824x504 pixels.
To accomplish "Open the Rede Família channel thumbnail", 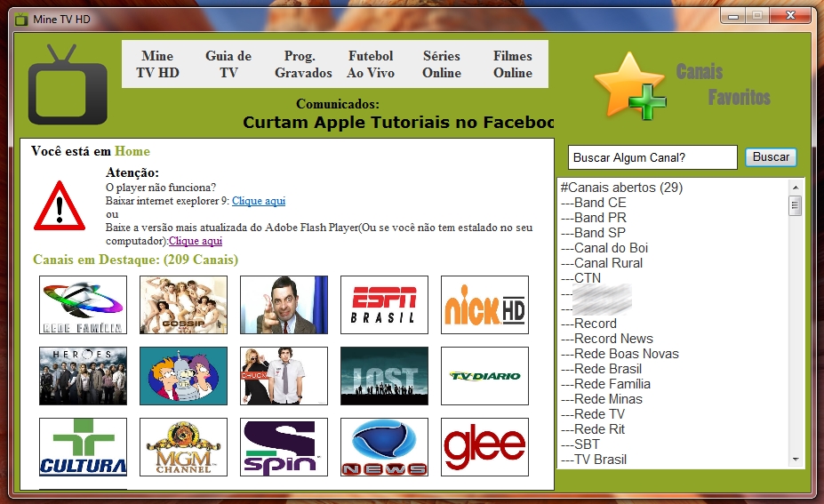I will (83, 305).
